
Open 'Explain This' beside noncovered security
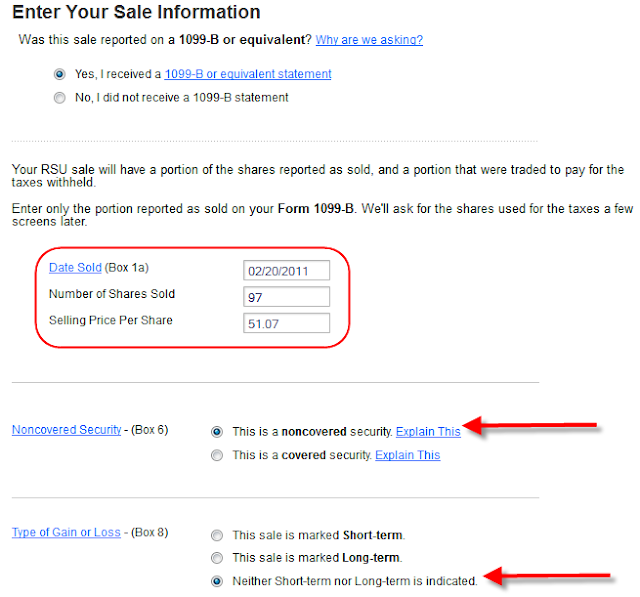[x=428, y=432]
